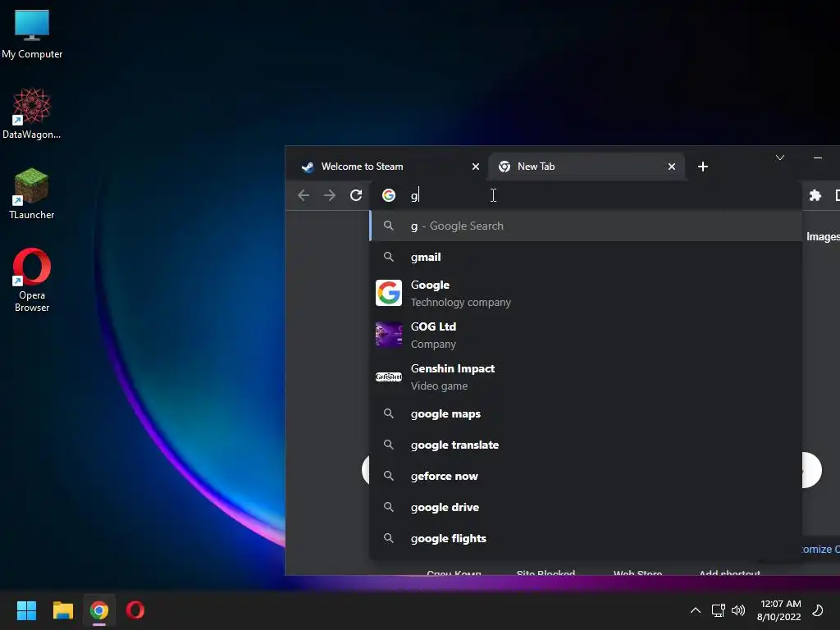Click the GOG Ltd thumbnail image
The image size is (840, 630).
389,335
